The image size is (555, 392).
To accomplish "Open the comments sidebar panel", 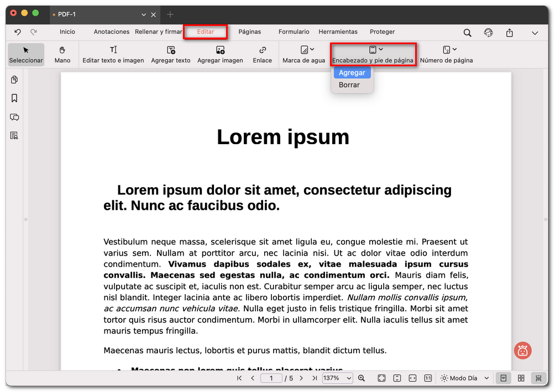I will pos(14,117).
